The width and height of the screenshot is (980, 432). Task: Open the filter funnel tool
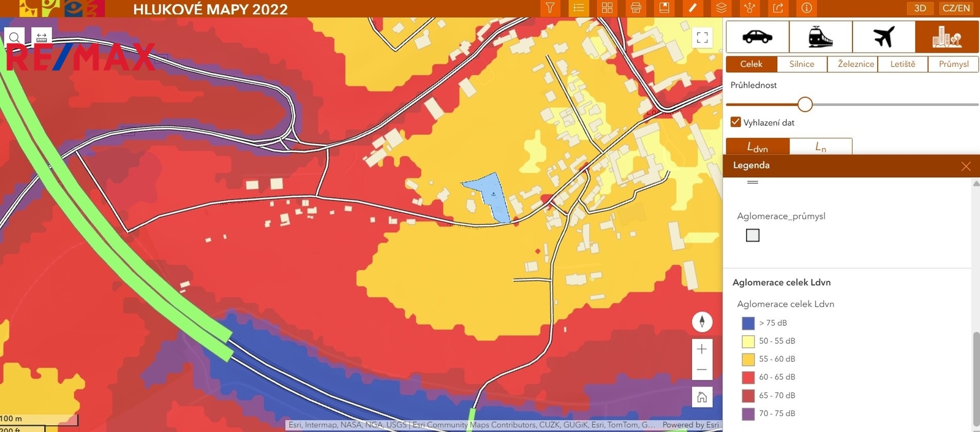click(x=550, y=8)
